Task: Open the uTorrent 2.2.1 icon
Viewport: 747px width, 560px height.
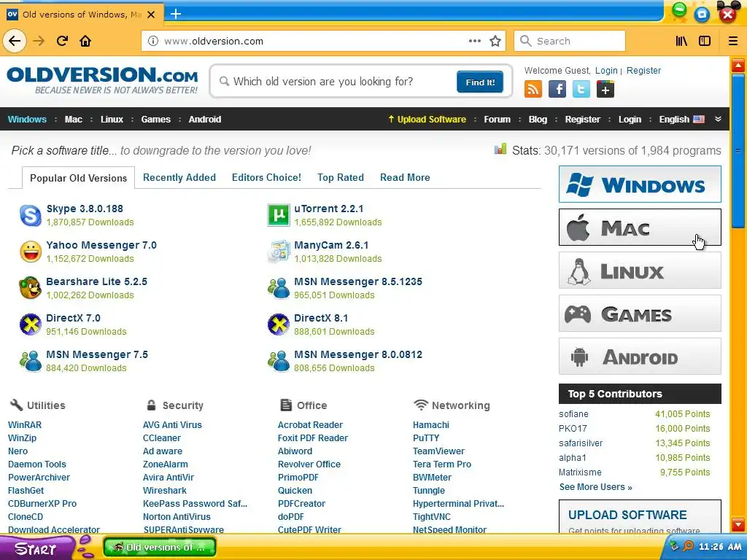Action: point(278,215)
